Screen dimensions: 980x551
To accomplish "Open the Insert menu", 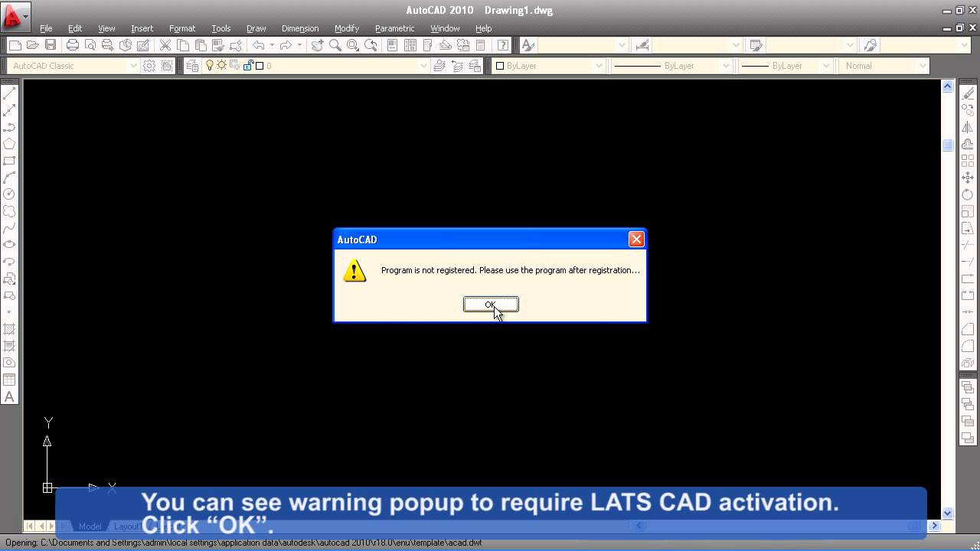I will [142, 28].
